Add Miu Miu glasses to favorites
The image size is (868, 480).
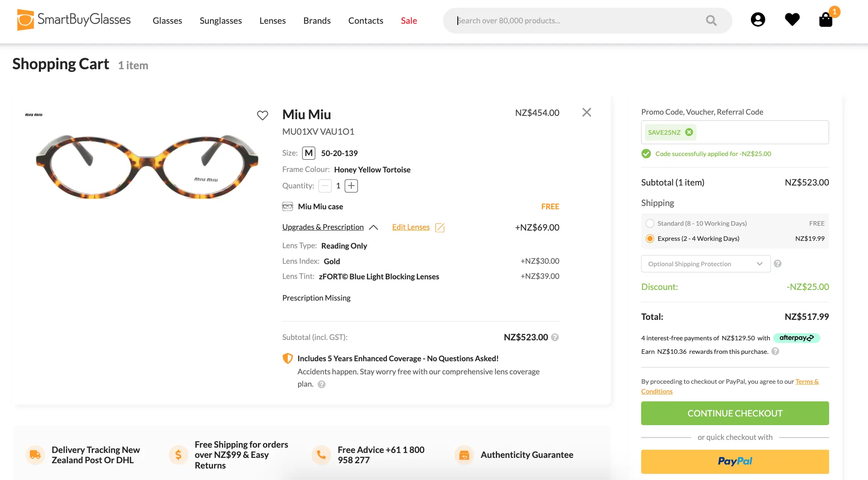262,115
